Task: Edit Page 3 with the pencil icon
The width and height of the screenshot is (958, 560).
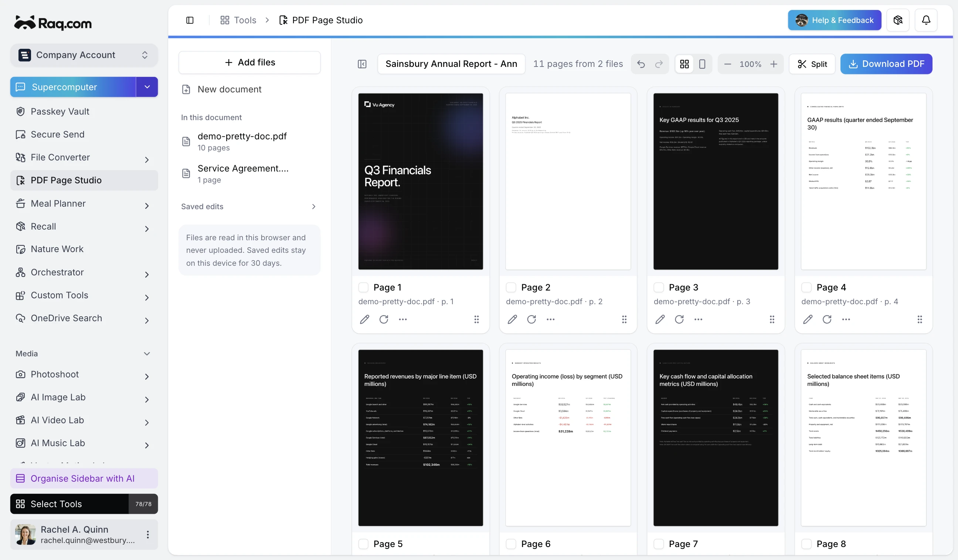Action: [660, 319]
